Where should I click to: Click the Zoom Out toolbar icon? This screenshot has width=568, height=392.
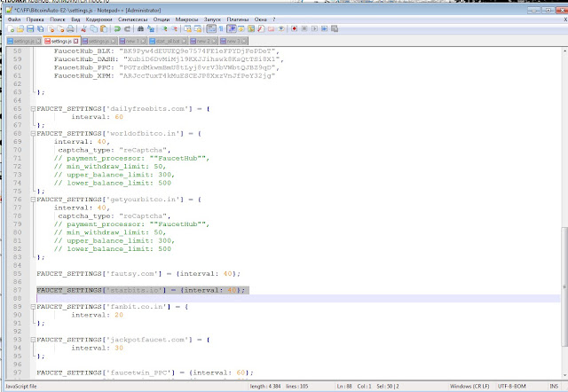[x=174, y=28]
